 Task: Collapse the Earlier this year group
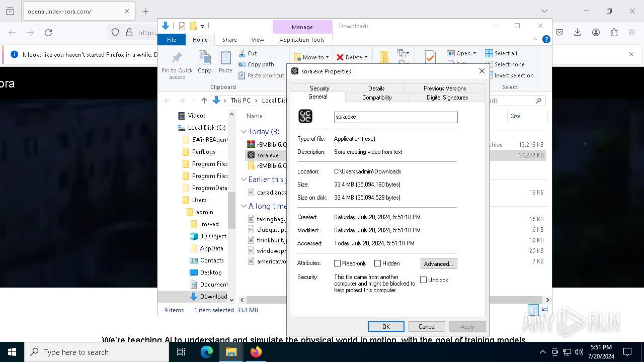click(244, 179)
